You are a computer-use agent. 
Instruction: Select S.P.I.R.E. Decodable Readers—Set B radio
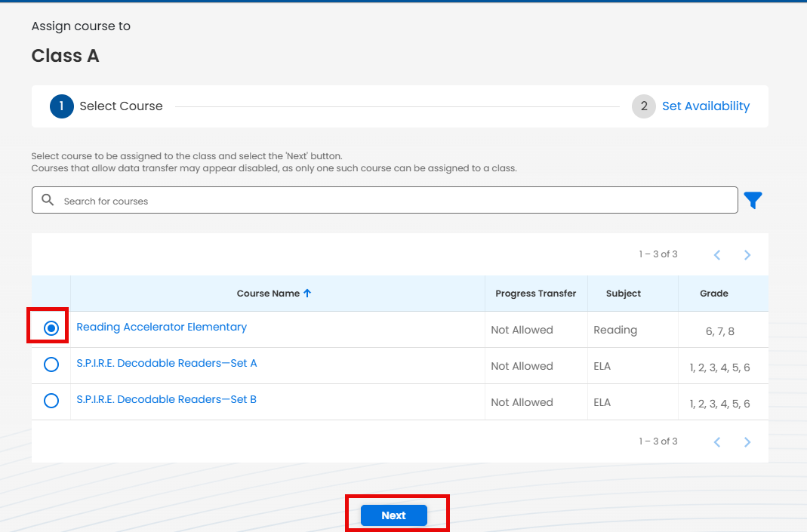51,401
